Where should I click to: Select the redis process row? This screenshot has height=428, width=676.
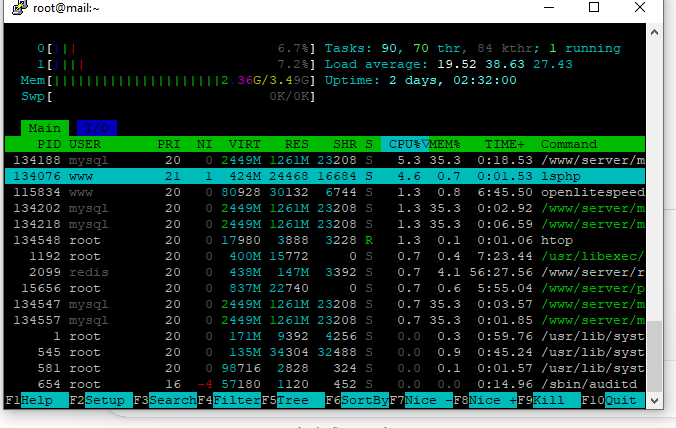325,272
